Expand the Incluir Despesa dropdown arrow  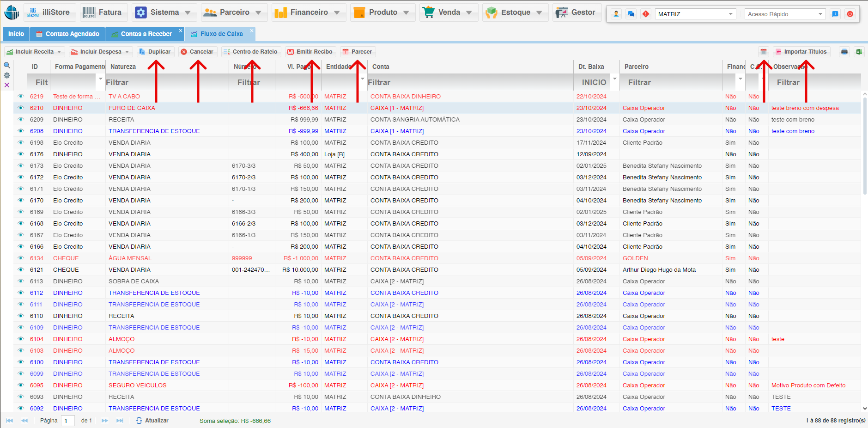click(x=127, y=52)
